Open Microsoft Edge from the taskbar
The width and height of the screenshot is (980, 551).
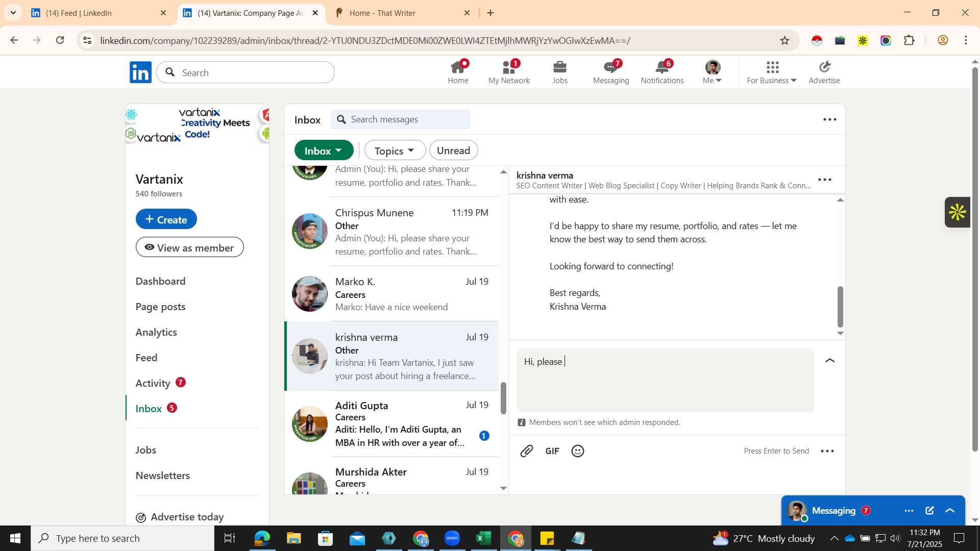[x=262, y=538]
